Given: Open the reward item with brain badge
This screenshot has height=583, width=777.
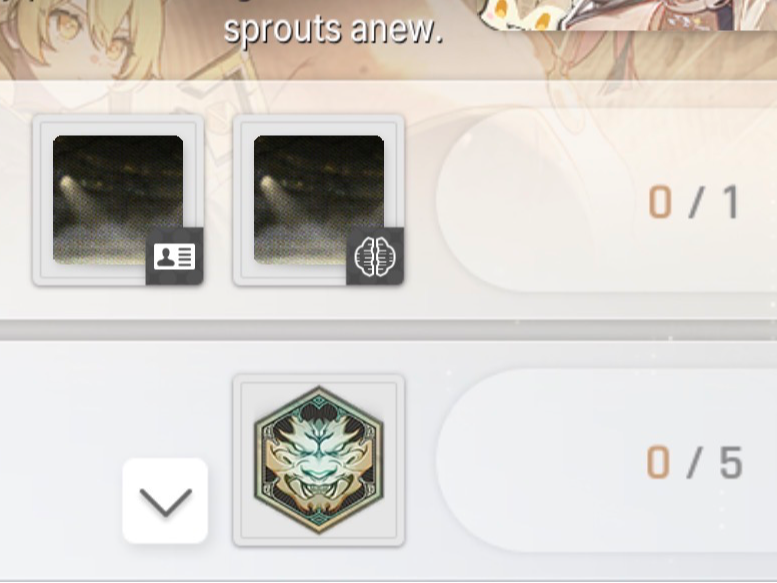Looking at the screenshot, I should pos(319,200).
